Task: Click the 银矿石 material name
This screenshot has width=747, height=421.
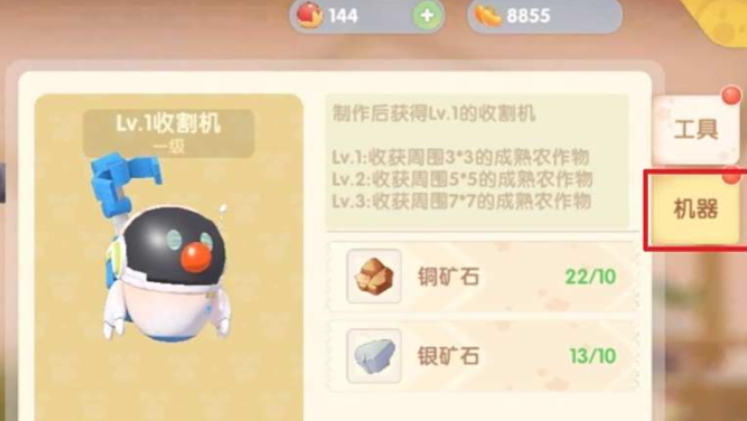Action: (448, 356)
